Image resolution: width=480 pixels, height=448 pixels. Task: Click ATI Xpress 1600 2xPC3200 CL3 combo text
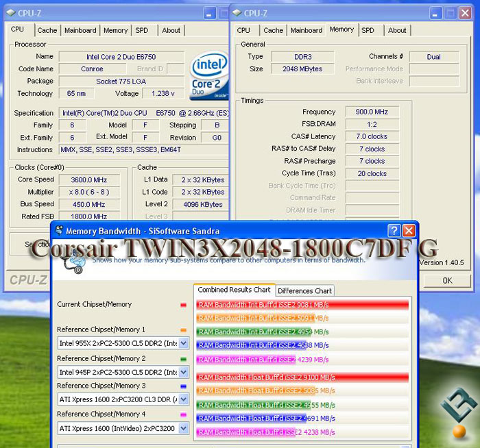tap(118, 399)
